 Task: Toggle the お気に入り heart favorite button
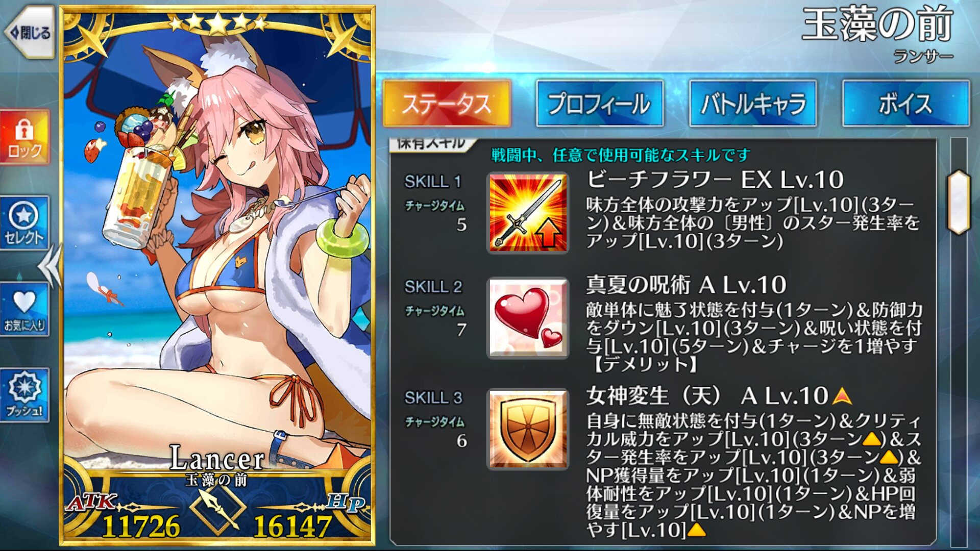point(24,309)
